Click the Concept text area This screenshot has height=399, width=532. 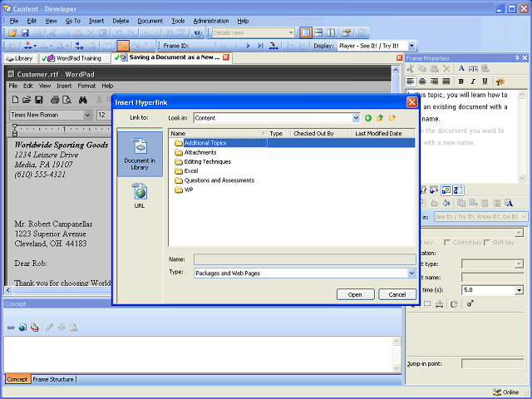(x=199, y=354)
